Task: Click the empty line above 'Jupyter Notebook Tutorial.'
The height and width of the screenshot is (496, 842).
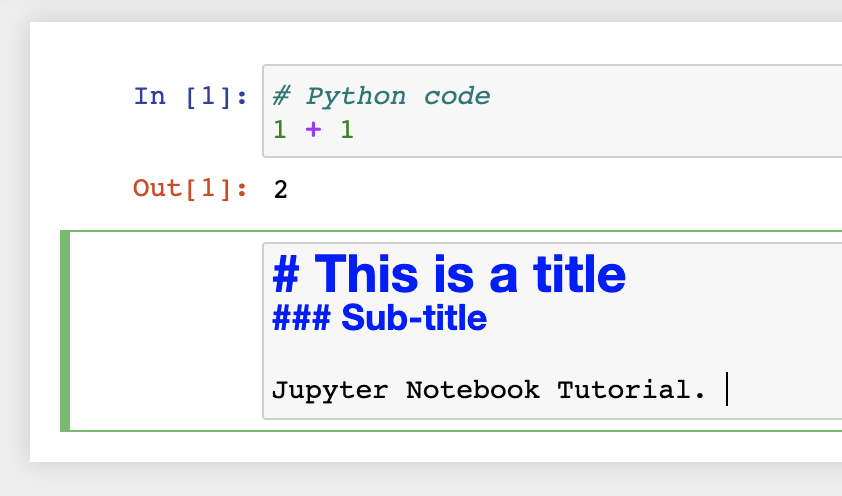Action: pyautogui.click(x=552, y=354)
